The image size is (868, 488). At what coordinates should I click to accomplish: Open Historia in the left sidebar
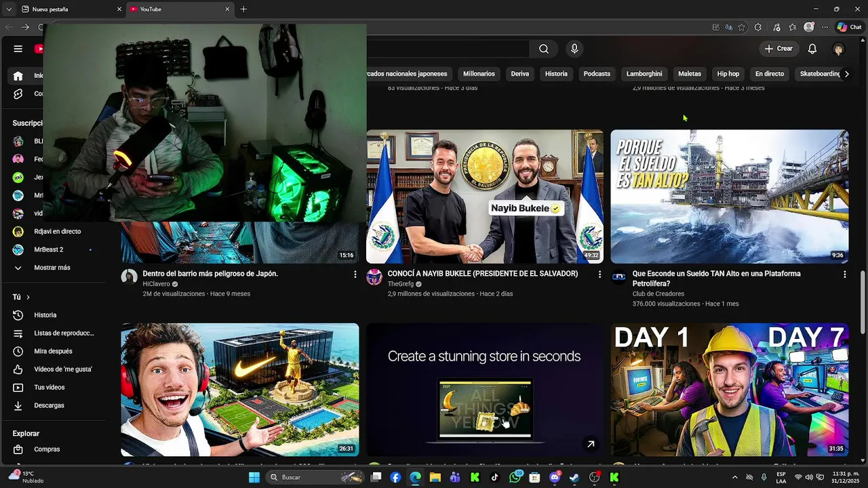point(57,315)
